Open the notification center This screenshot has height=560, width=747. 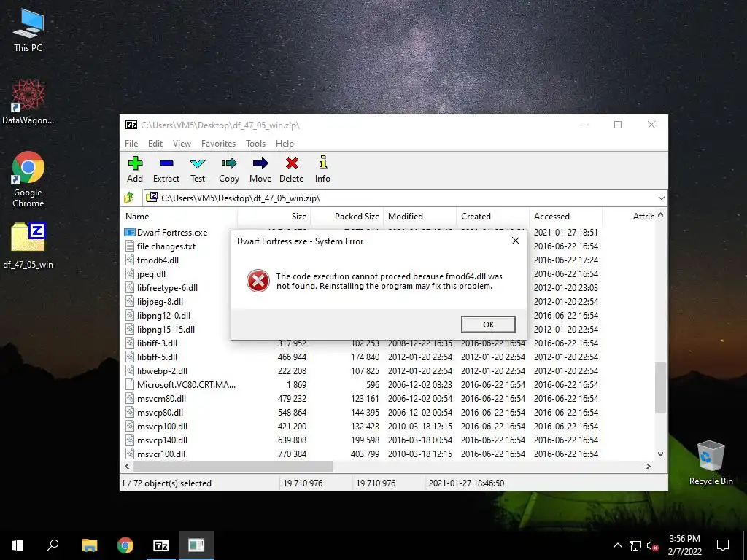723,545
